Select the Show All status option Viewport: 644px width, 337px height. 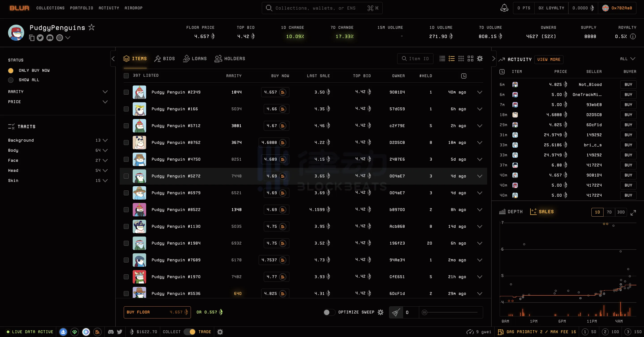tap(11, 80)
